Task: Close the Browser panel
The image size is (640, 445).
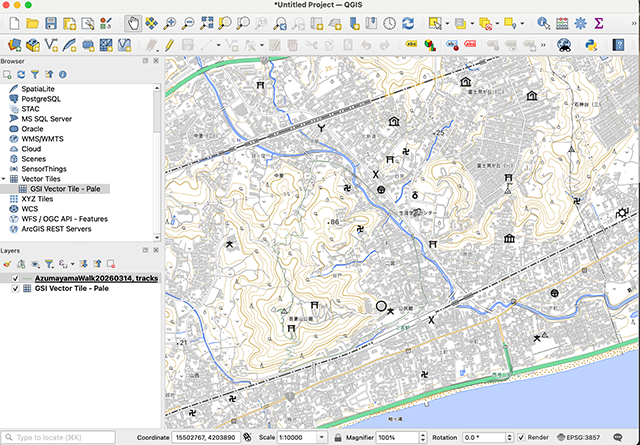Action: pyautogui.click(x=156, y=61)
